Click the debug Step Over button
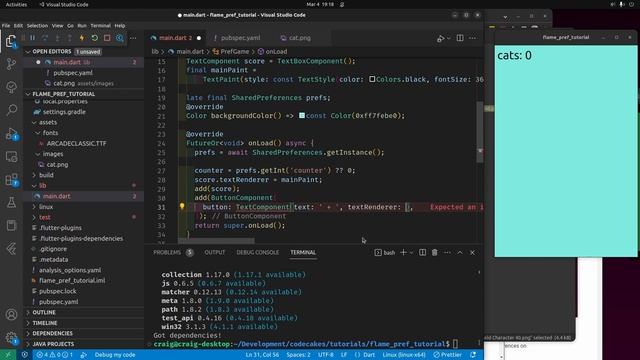640x360 pixels. (45, 38)
